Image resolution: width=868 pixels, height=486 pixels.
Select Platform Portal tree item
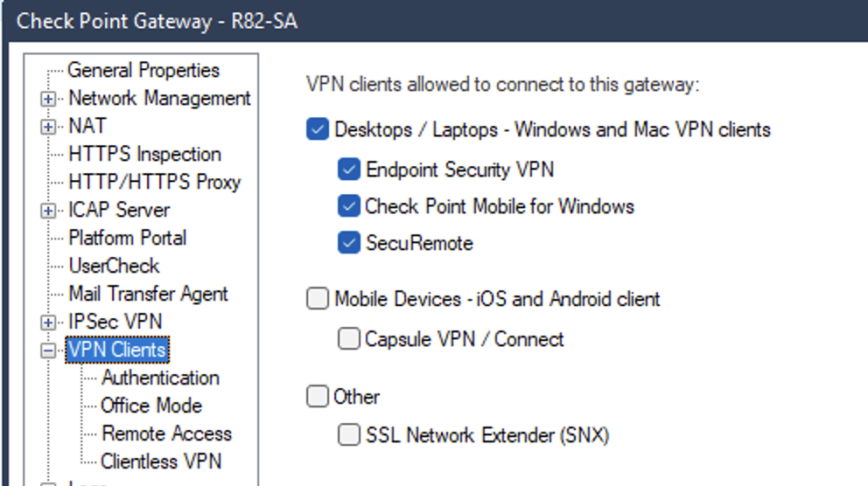128,238
